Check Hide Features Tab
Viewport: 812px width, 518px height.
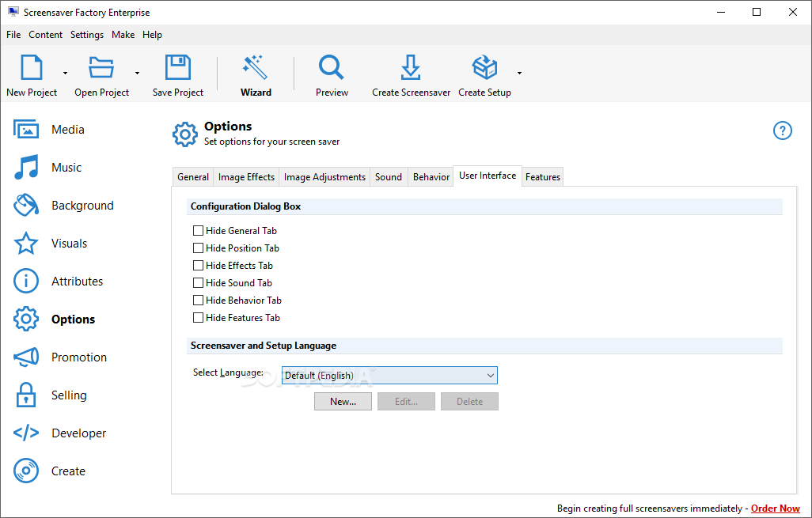point(198,318)
